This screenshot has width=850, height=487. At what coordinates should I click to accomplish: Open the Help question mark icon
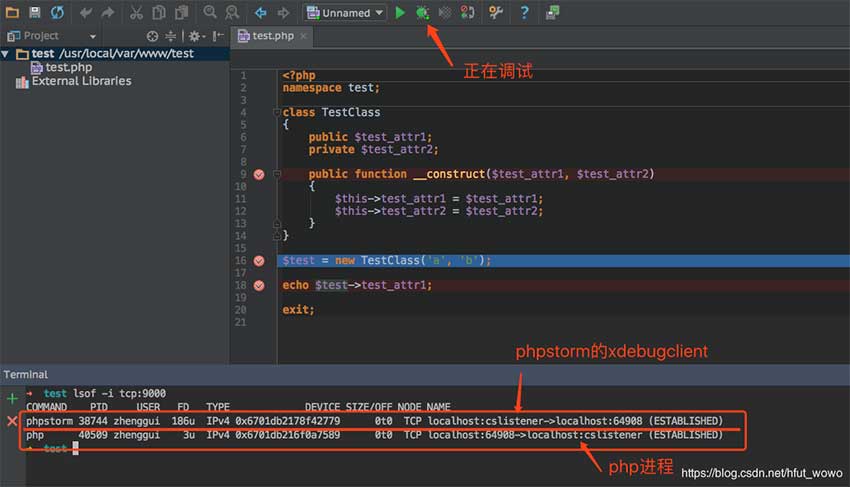[x=524, y=13]
